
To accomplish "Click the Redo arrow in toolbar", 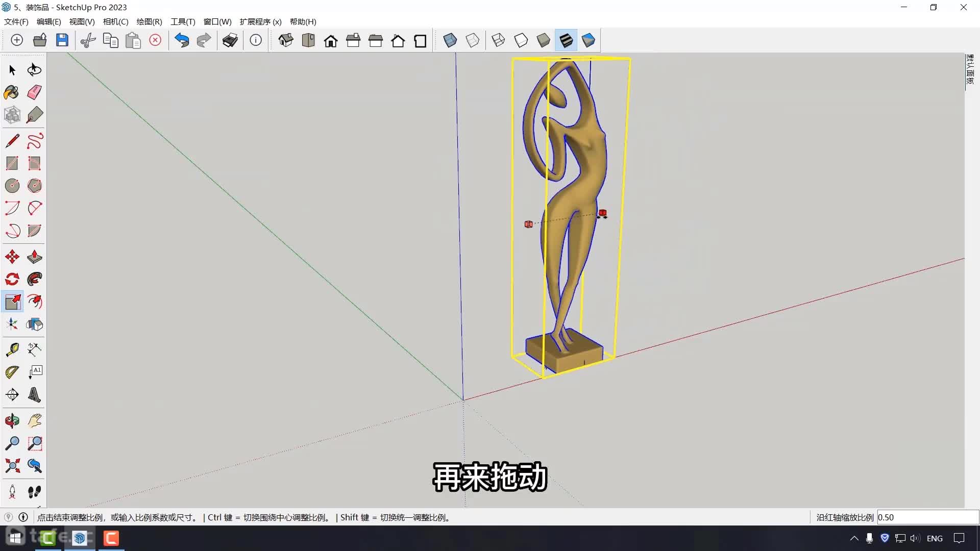I will click(204, 40).
